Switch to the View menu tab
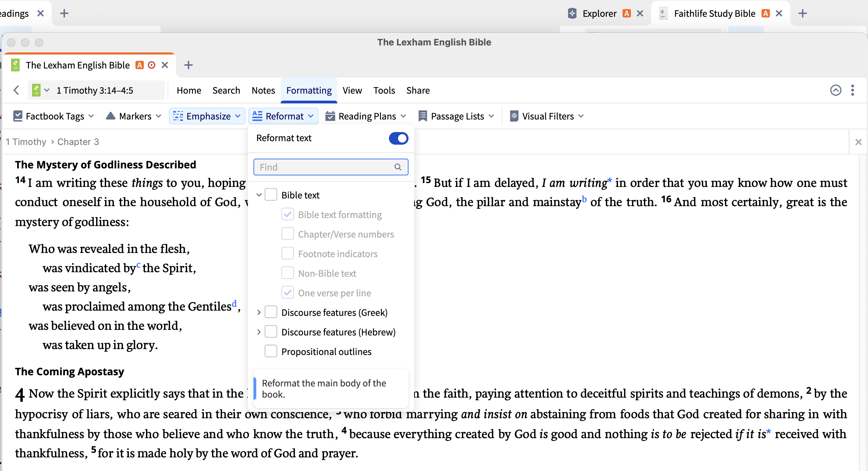This screenshot has width=868, height=471. [x=352, y=90]
